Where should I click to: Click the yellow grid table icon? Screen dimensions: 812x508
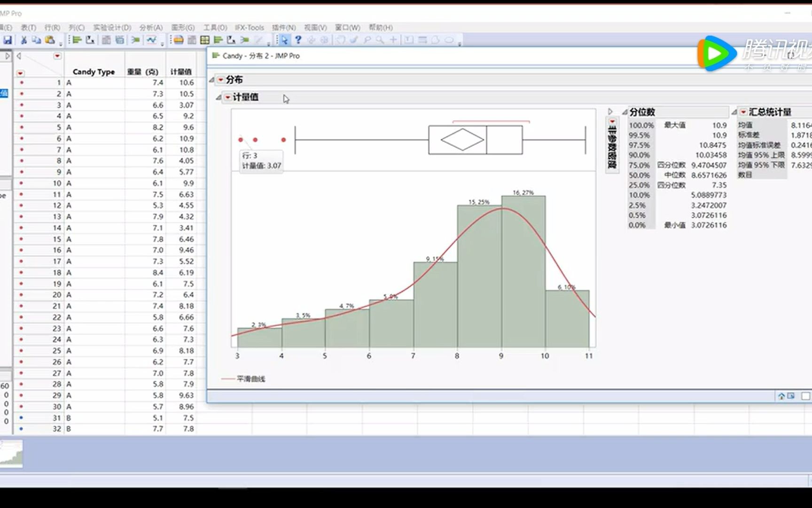pyautogui.click(x=205, y=40)
